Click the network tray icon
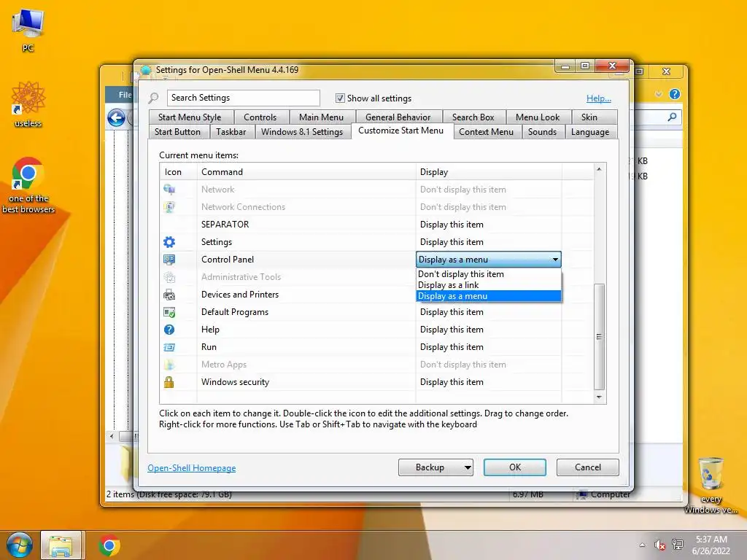This screenshot has width=747, height=560. (678, 545)
